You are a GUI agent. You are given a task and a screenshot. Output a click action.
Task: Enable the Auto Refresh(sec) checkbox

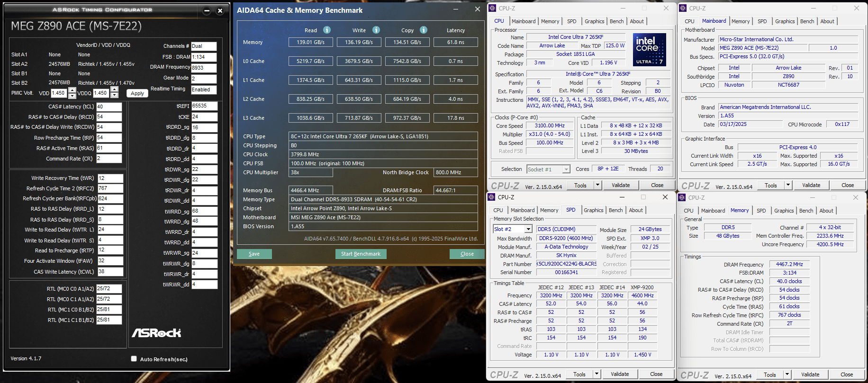coord(134,359)
